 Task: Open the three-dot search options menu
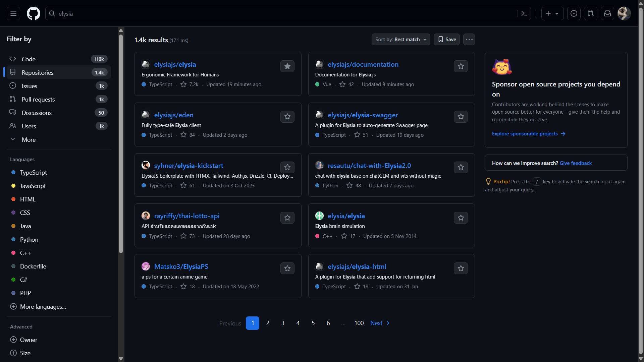469,40
